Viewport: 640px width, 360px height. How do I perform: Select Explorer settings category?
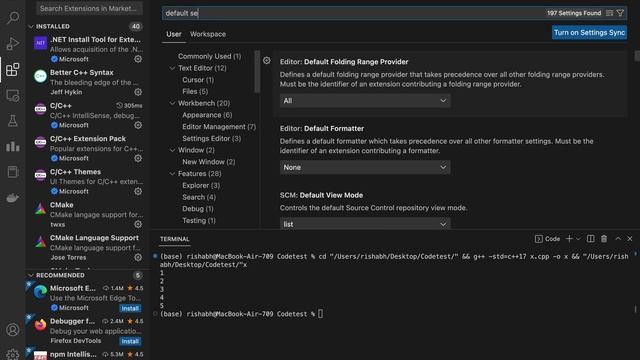(201, 185)
